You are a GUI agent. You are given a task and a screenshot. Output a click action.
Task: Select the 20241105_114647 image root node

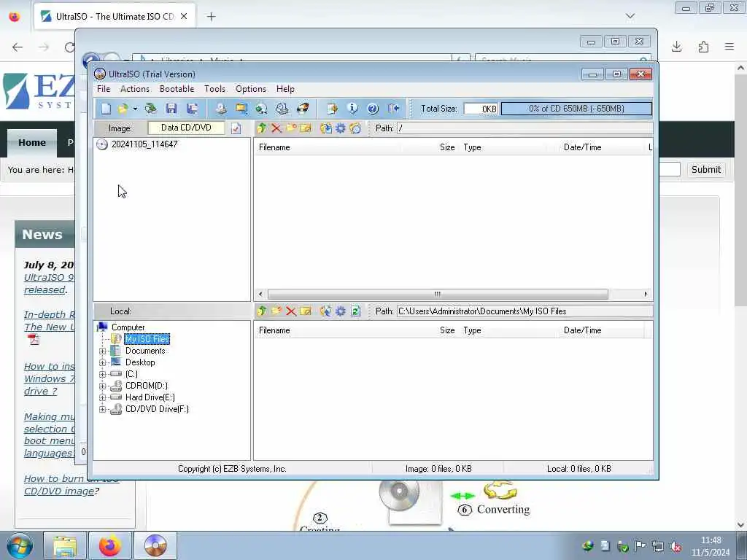144,144
